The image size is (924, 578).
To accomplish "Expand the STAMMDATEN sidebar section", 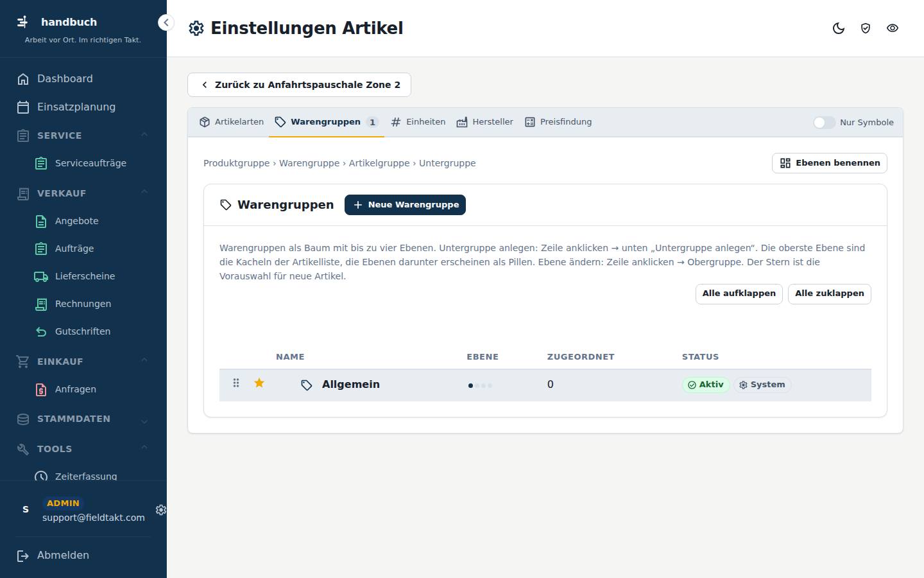I will click(83, 419).
